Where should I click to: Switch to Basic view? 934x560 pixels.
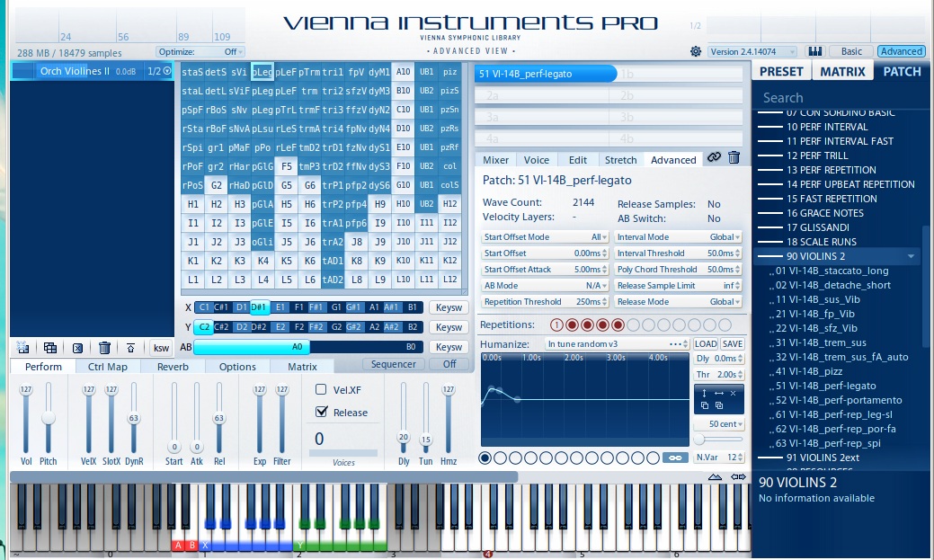coord(851,51)
